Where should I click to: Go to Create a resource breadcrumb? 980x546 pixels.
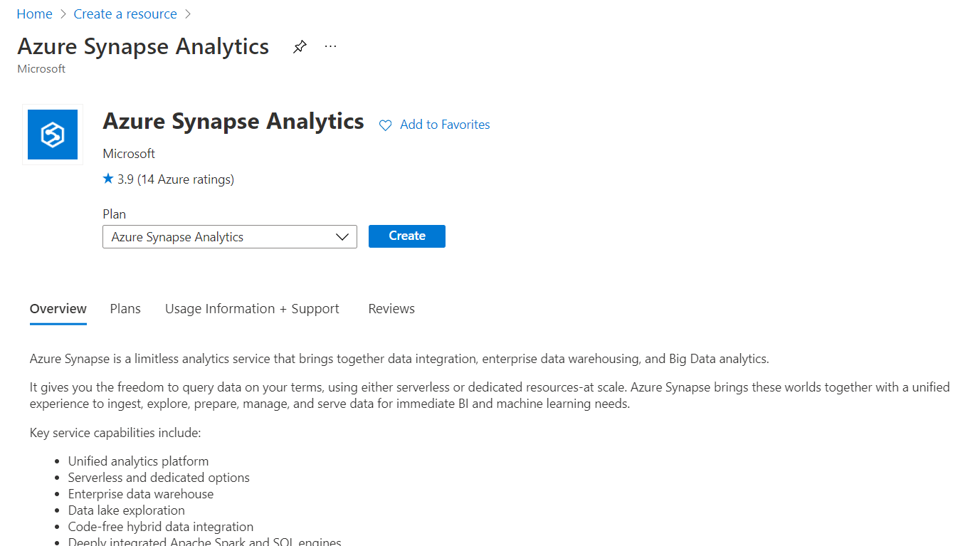pyautogui.click(x=125, y=14)
